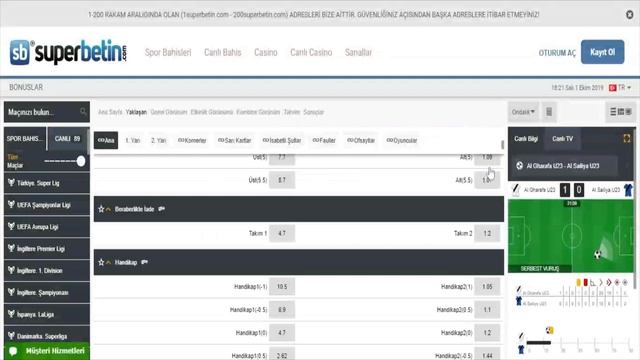This screenshot has height=360, width=640.
Task: Select the 1. Yarı market tab
Action: (x=133, y=140)
